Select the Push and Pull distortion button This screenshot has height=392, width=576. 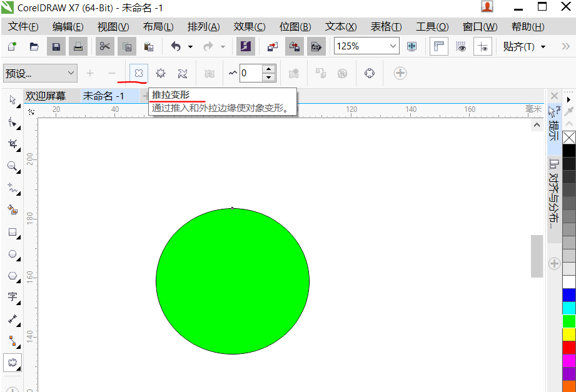click(138, 74)
